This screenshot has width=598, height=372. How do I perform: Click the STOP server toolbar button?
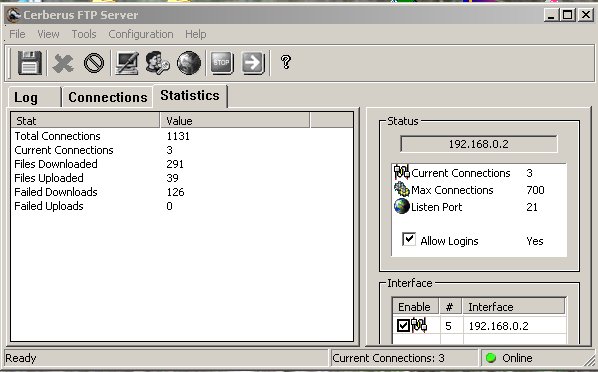pos(222,63)
